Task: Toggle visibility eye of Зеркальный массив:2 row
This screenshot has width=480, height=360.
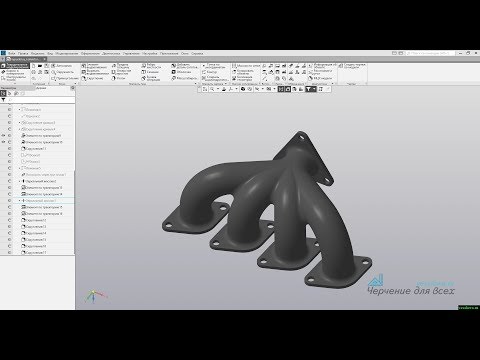Action: (x=10, y=181)
